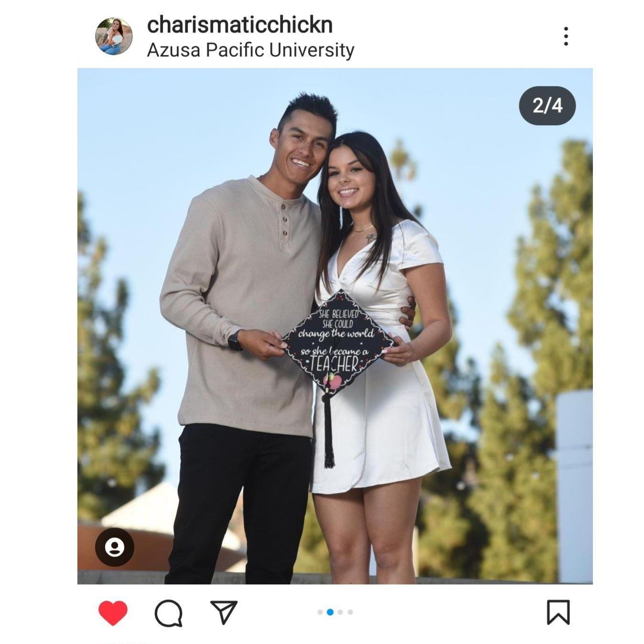Open charismaticchickn profile picture
Image resolution: width=644 pixels, height=644 pixels.
[x=114, y=36]
